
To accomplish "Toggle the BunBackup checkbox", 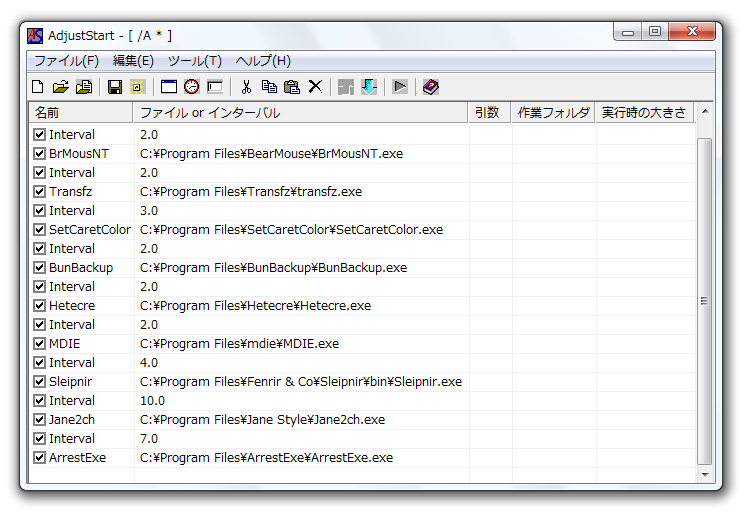I will tap(39, 268).
